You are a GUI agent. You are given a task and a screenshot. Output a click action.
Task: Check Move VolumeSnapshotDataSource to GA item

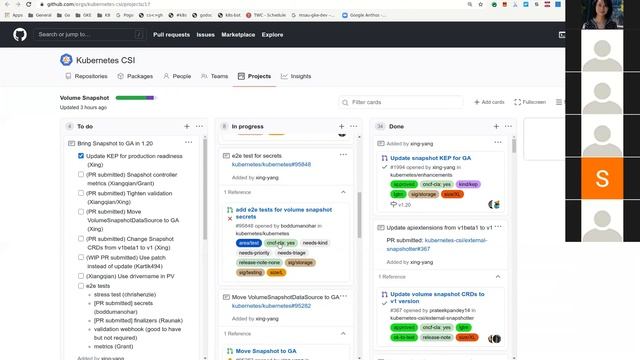(81, 212)
